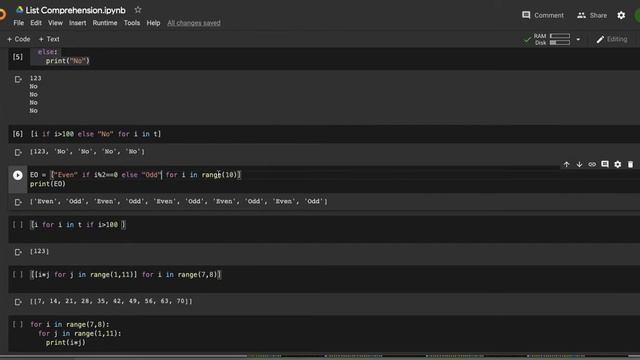The image size is (640, 360).
Task: Click the output value 123 of cell 5
Action: pyautogui.click(x=36, y=78)
